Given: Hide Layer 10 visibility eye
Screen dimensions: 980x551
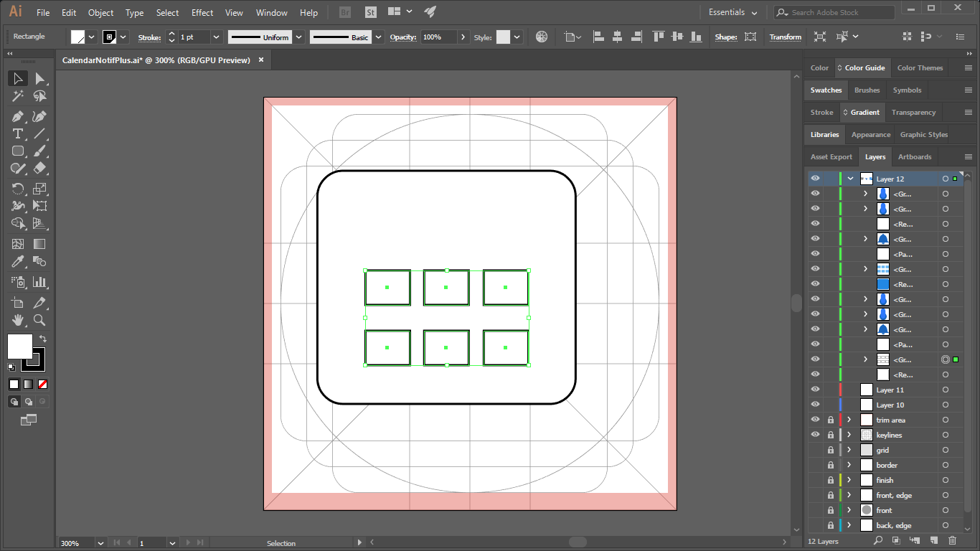Looking at the screenshot, I should point(815,405).
